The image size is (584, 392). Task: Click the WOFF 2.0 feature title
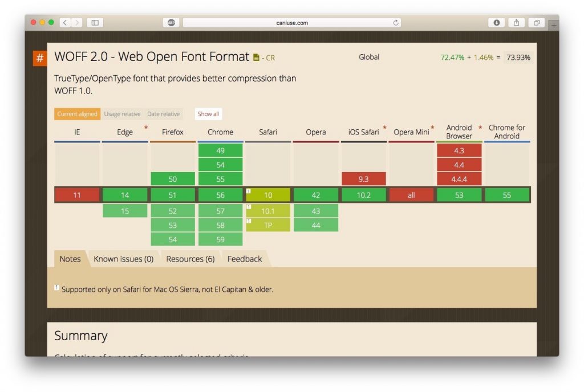(x=152, y=56)
